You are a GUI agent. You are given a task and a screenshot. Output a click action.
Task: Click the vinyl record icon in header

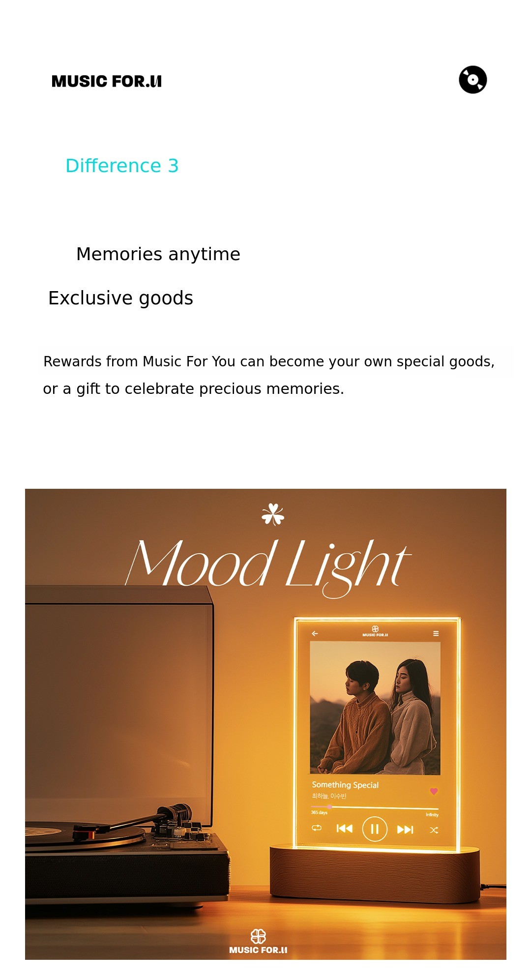click(x=473, y=80)
